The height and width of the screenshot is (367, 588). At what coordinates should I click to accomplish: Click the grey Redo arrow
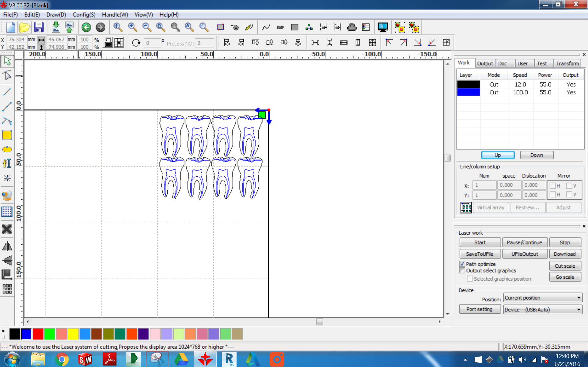[x=100, y=27]
